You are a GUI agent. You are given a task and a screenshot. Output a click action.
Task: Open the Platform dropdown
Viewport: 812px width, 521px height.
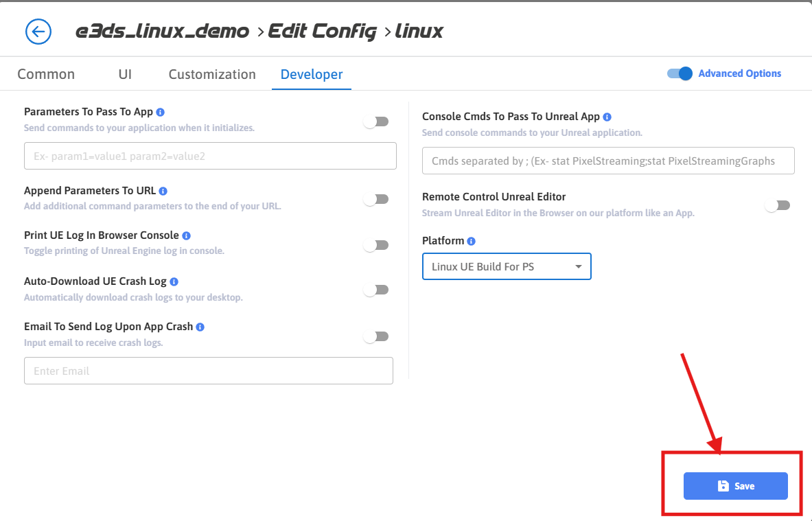click(x=507, y=266)
